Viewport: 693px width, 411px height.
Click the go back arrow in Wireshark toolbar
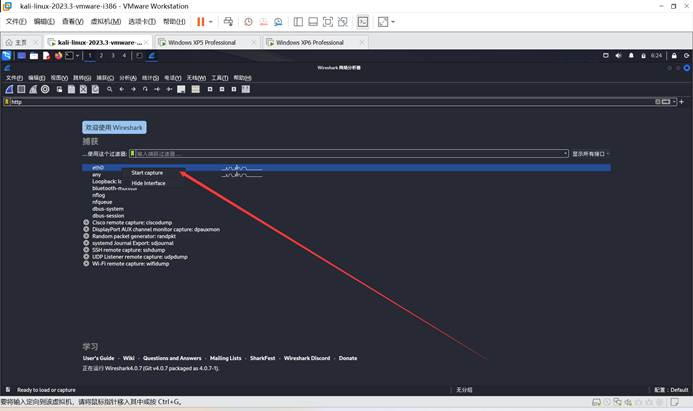tap(122, 89)
